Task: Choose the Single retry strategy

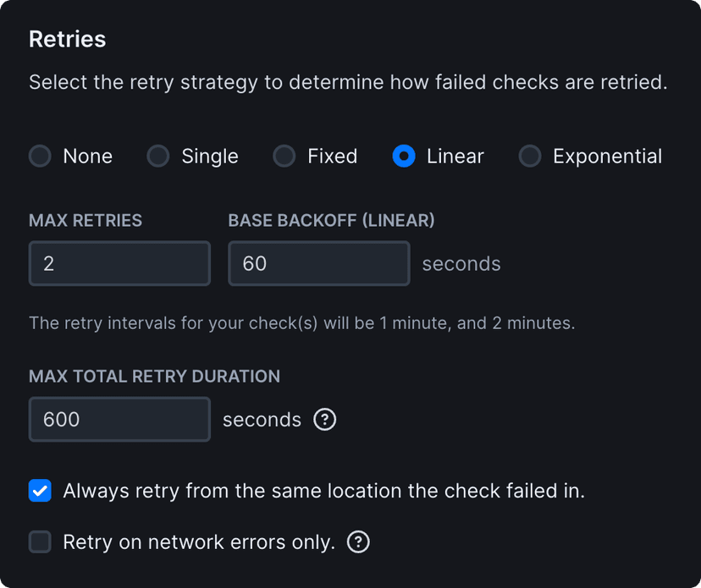Action: tap(158, 157)
